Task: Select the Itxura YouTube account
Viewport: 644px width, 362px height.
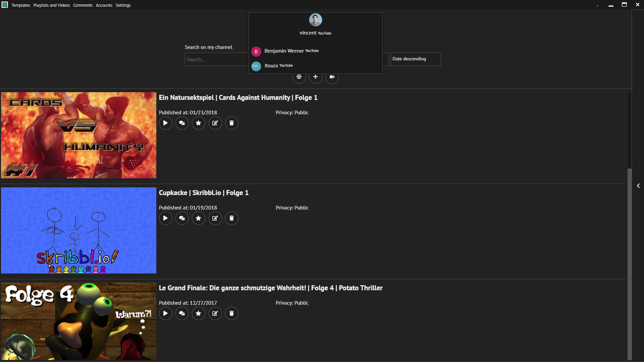Action: point(278,66)
